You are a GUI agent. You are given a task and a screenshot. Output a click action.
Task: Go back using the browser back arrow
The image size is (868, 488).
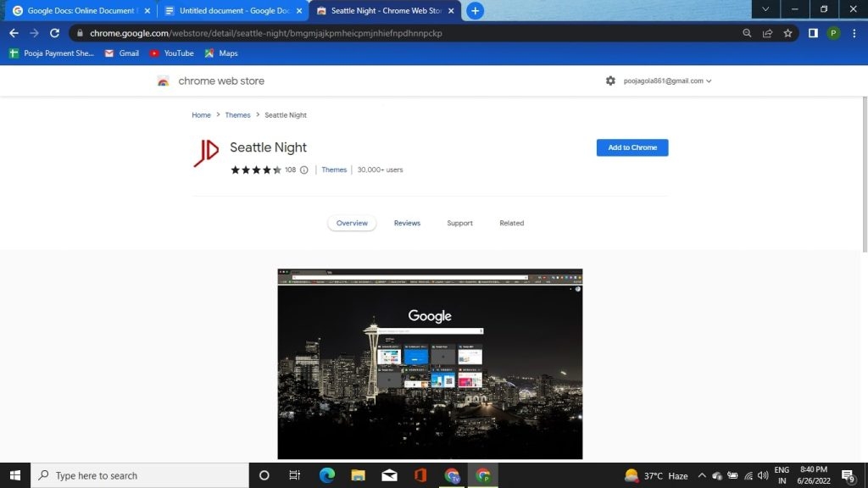(x=14, y=33)
